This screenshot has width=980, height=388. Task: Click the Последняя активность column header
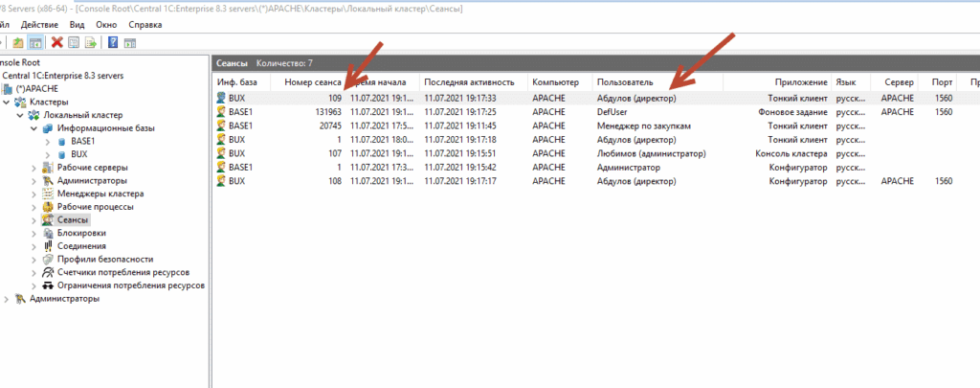tap(462, 82)
